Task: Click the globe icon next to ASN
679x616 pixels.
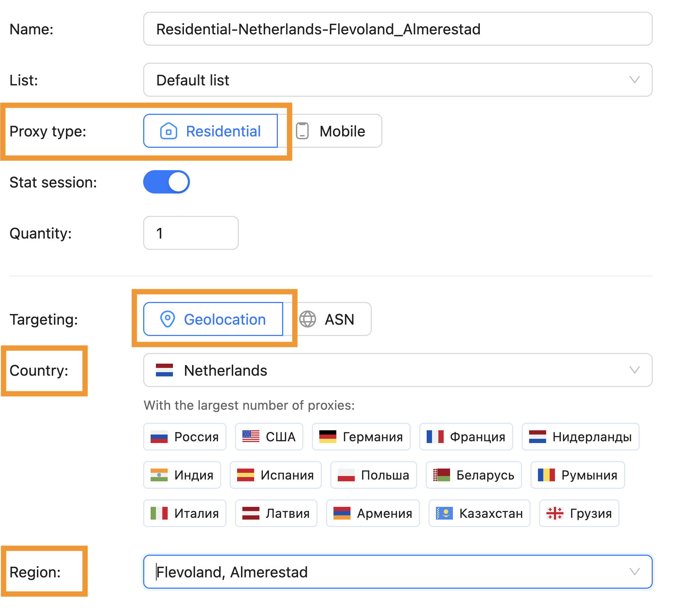Action: point(307,319)
